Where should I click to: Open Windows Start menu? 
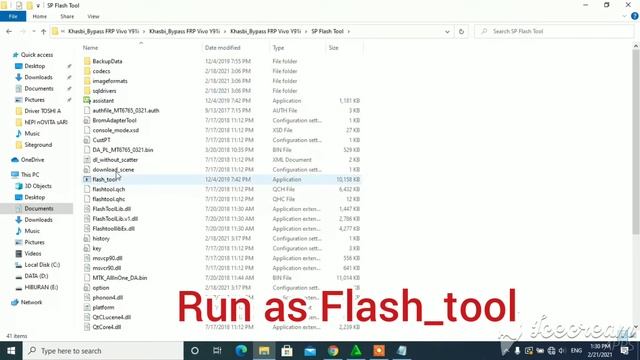pyautogui.click(x=11, y=351)
